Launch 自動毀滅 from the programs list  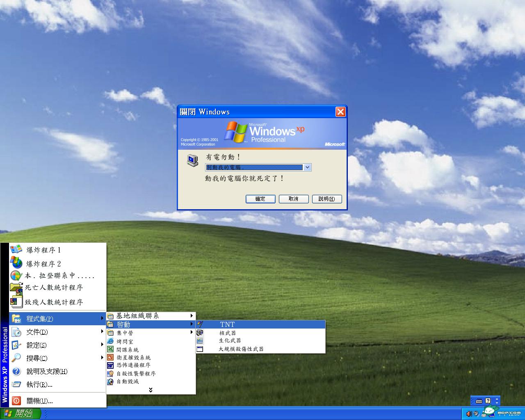(151, 381)
